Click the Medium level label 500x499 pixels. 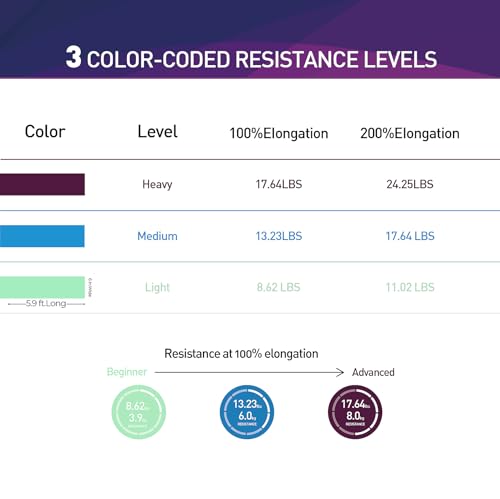tap(157, 236)
